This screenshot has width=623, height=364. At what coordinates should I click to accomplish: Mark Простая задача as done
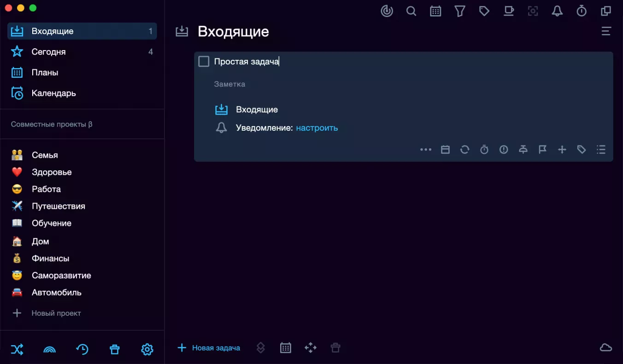coord(204,61)
